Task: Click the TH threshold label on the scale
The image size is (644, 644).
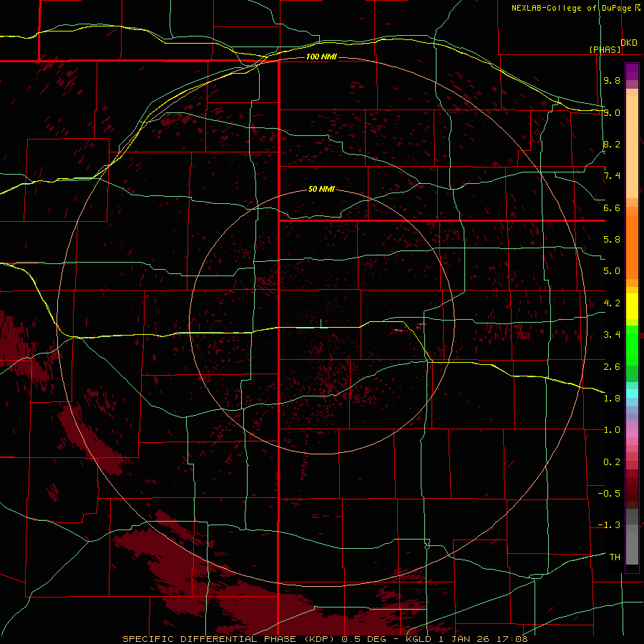Action: click(615, 557)
